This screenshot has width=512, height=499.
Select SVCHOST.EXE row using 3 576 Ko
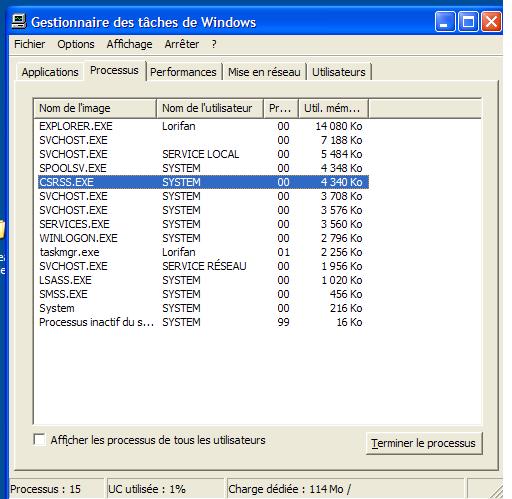tap(203, 210)
